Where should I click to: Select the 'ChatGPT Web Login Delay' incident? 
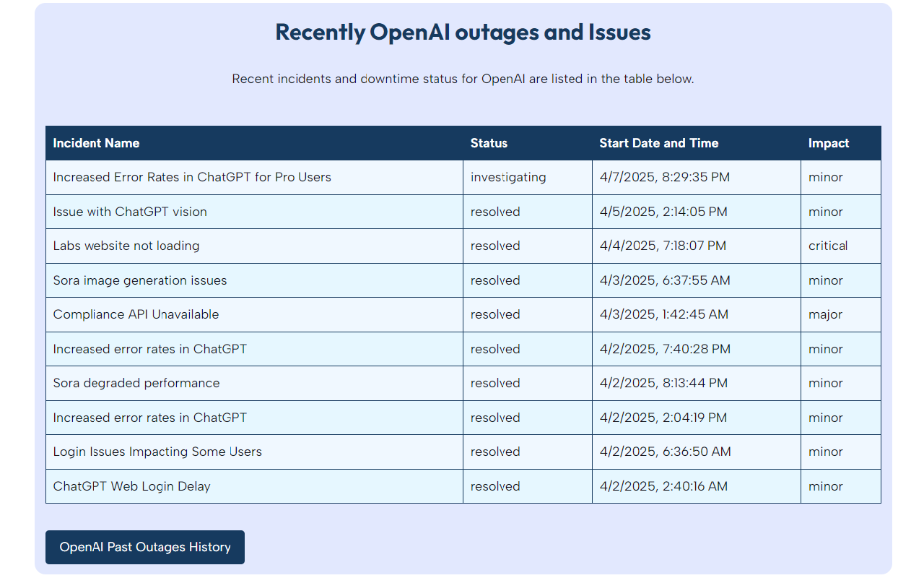point(132,486)
